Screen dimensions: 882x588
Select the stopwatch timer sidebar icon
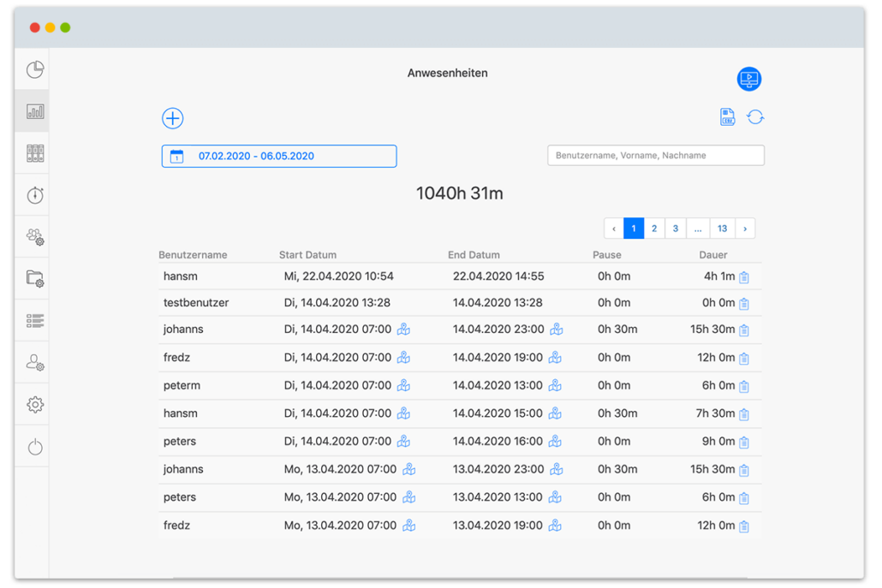[x=35, y=195]
